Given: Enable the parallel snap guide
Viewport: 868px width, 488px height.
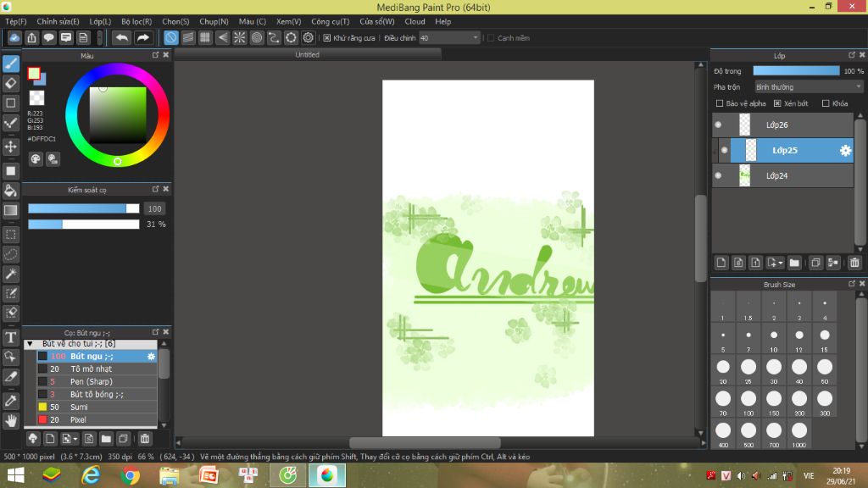Looking at the screenshot, I should pyautogui.click(x=188, y=37).
